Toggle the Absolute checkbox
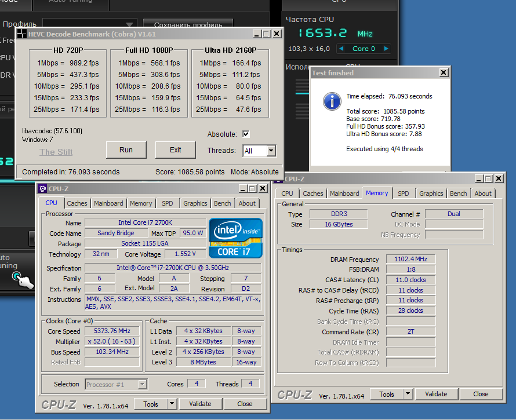The height and width of the screenshot is (420, 516). point(246,134)
